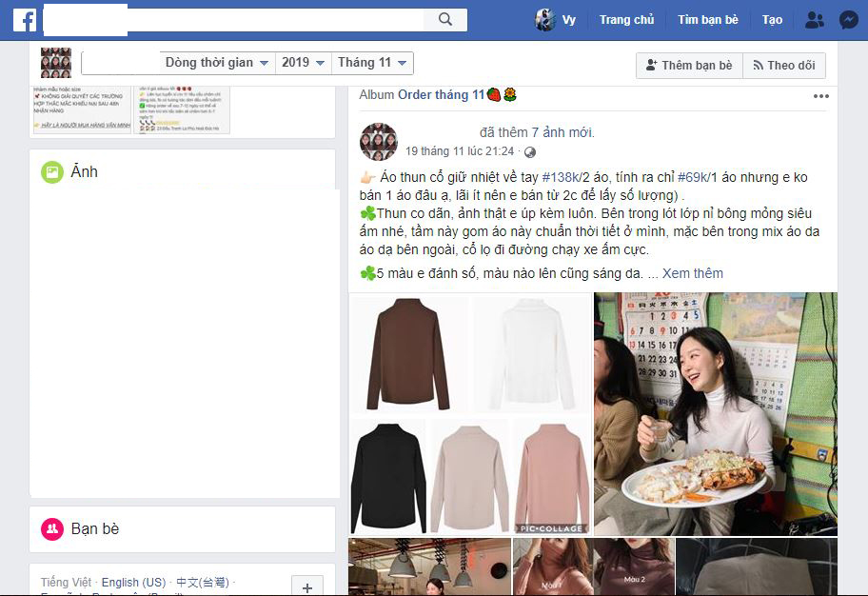Open post options three-dot menu
The image size is (868, 596).
[x=821, y=96]
